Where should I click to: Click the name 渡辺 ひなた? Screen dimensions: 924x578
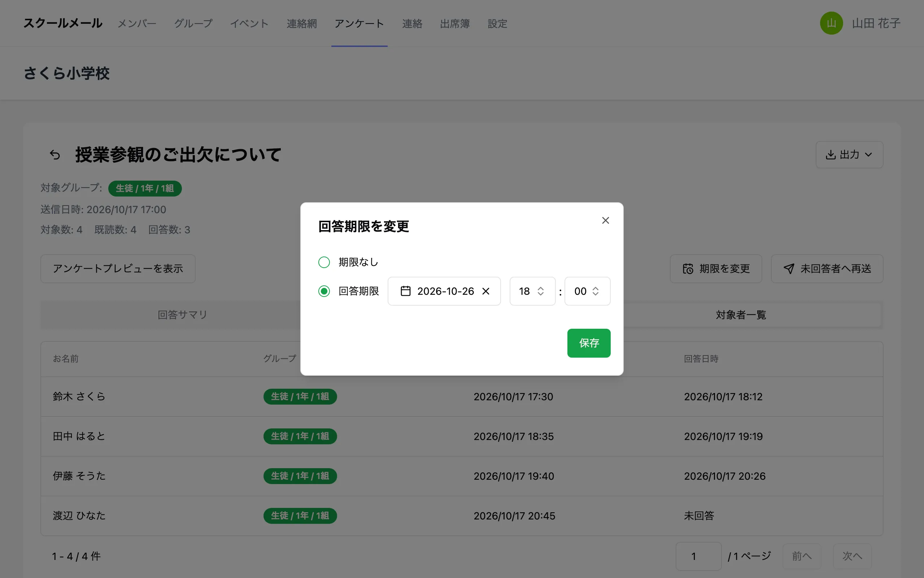click(79, 516)
